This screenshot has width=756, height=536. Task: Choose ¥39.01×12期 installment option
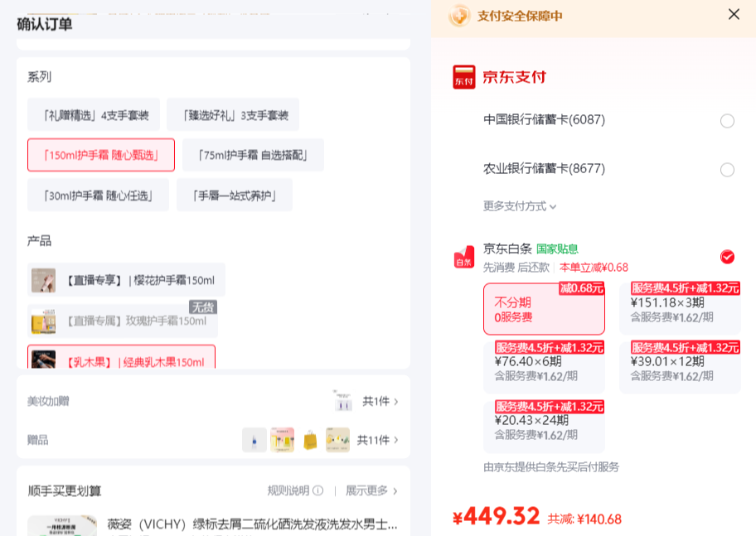click(x=680, y=368)
